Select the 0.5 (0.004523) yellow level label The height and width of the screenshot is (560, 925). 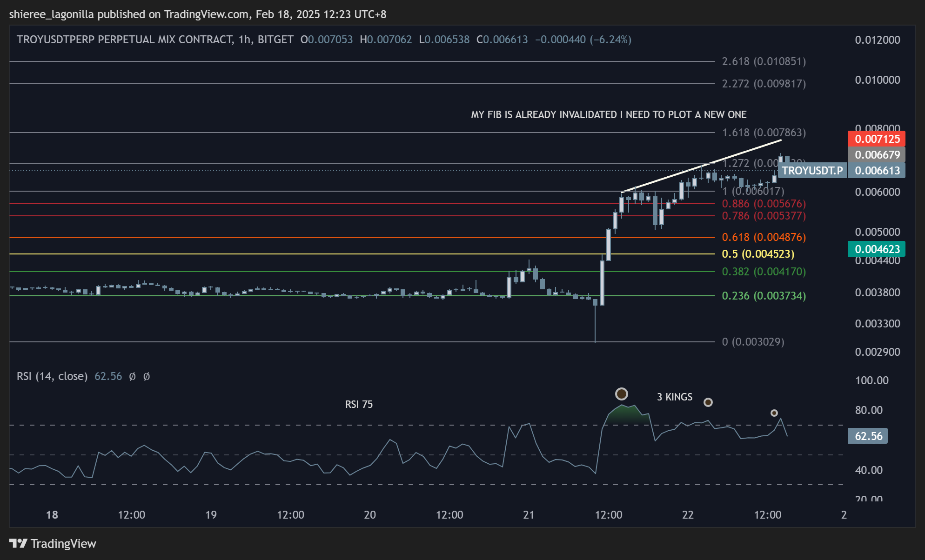pyautogui.click(x=758, y=254)
